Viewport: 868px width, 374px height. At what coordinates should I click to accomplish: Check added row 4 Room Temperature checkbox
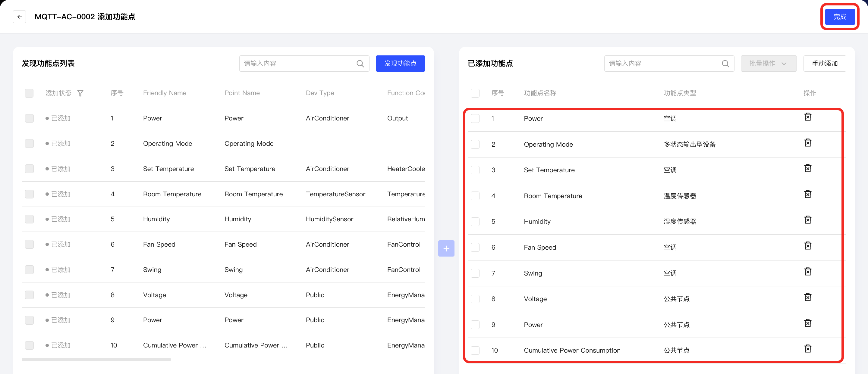click(475, 196)
